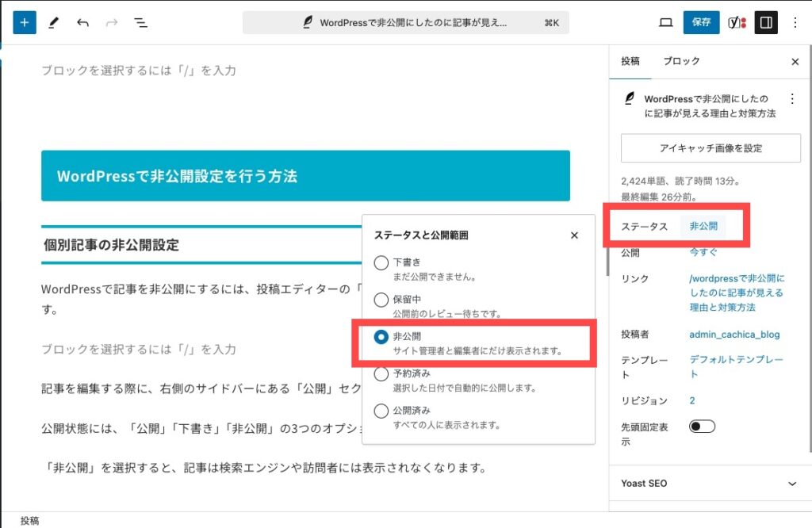Click the paragraph starting 「非公開」を選択すると
The width and height of the screenshot is (812, 528).
264,468
